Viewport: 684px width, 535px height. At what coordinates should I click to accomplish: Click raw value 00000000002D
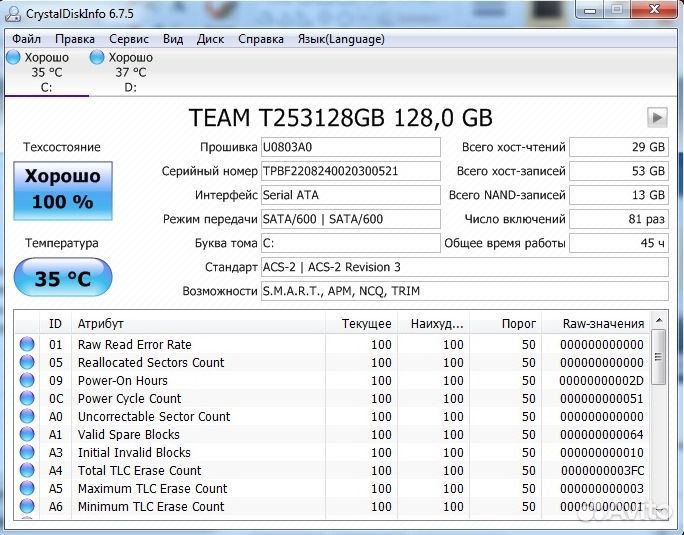click(x=602, y=381)
